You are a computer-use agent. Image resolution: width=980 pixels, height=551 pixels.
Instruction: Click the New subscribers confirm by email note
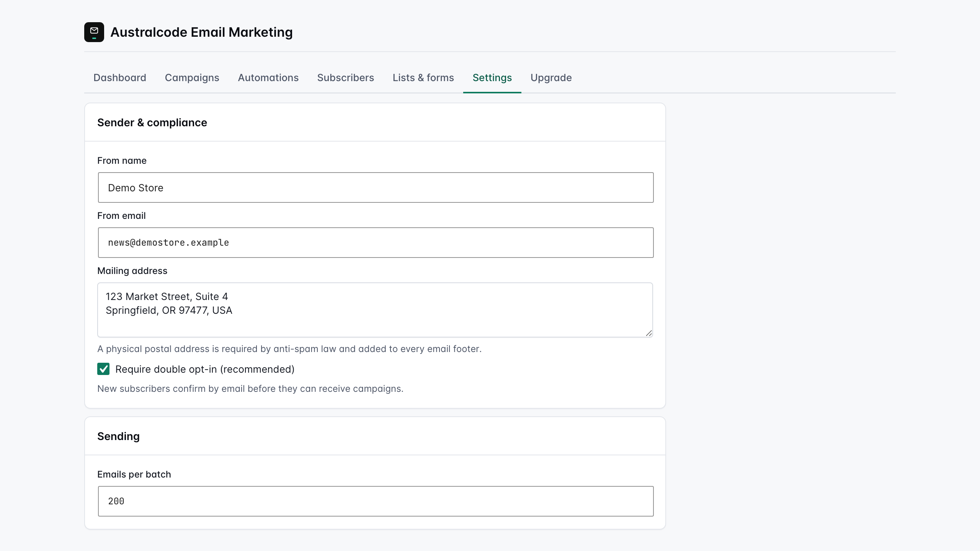point(250,389)
